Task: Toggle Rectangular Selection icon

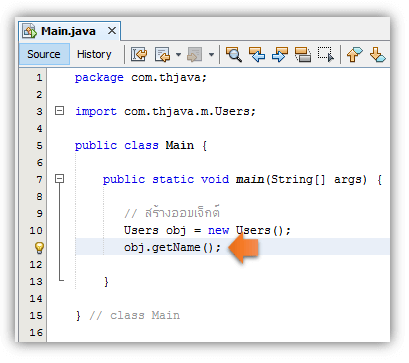Action: (x=326, y=54)
